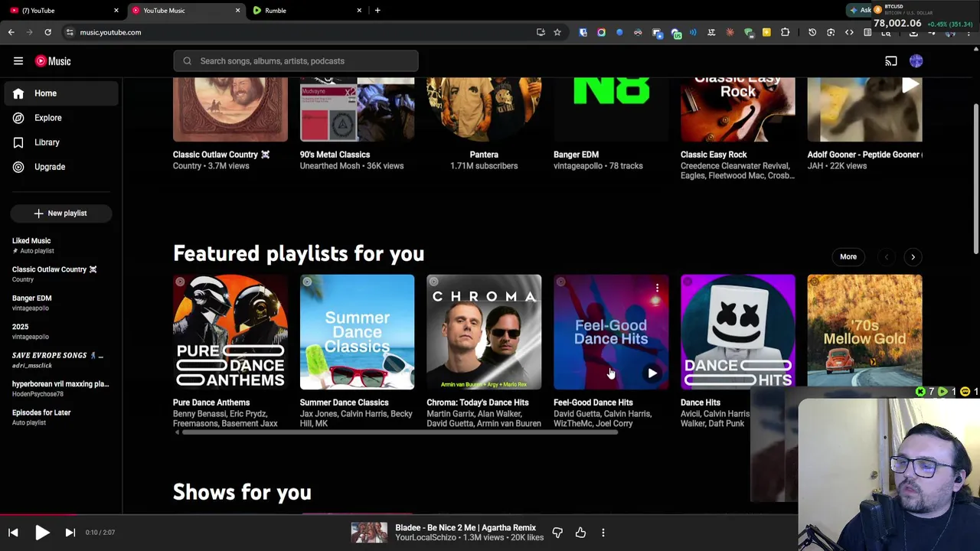Open the hamburger guide menu

[18, 61]
